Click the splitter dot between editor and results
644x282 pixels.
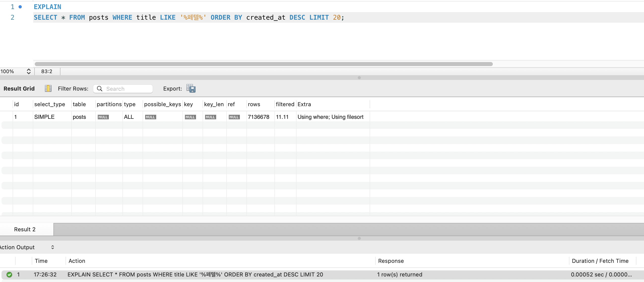(359, 78)
